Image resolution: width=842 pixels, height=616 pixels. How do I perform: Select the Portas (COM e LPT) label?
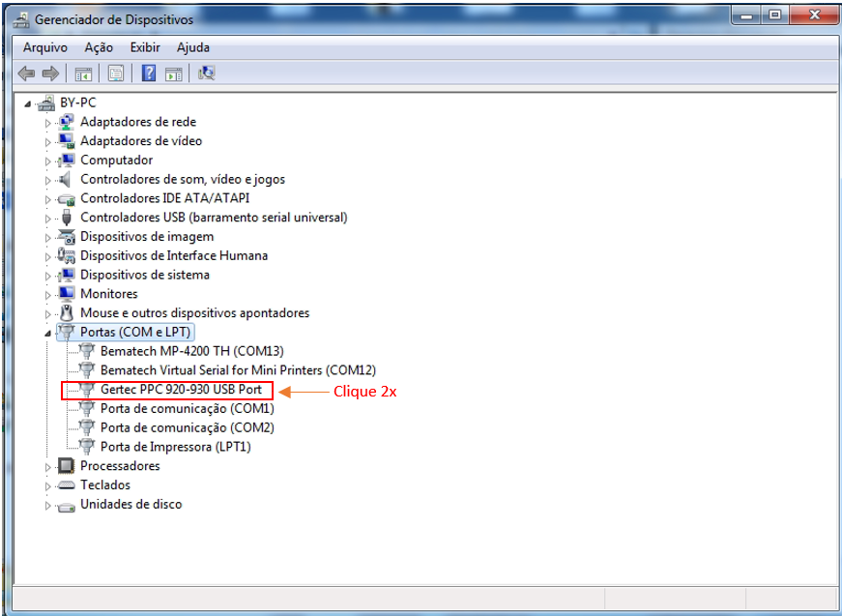pos(135,332)
